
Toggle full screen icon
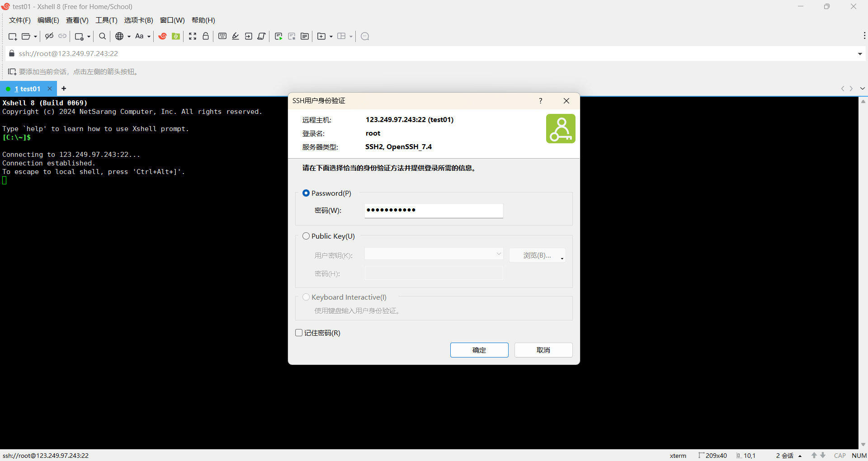(193, 36)
